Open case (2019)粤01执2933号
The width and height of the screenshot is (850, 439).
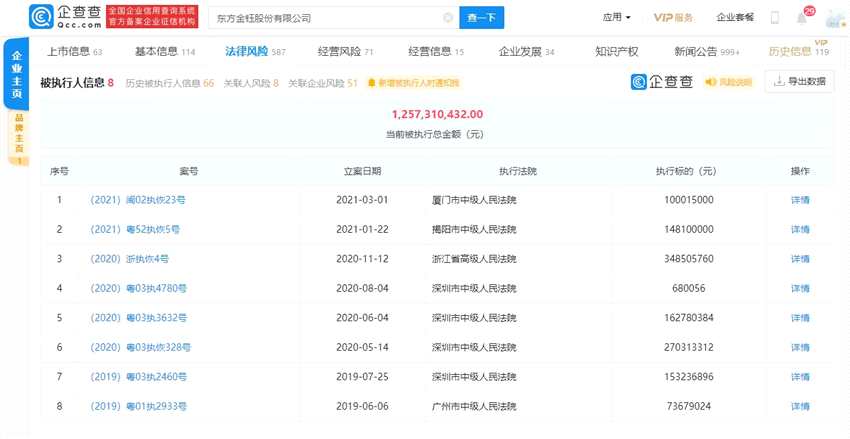138,406
